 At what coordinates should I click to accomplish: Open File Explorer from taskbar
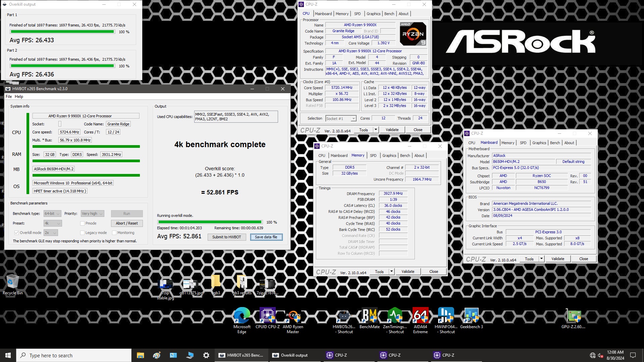[x=140, y=355]
